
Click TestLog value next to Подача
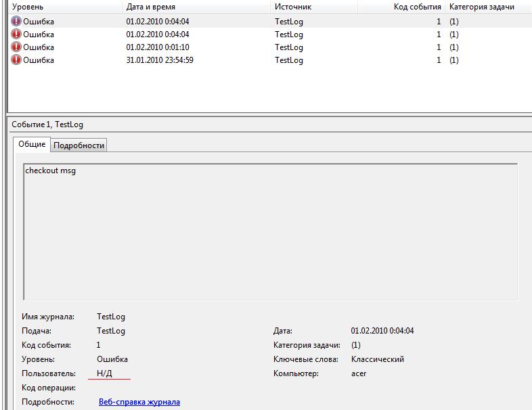coord(110,331)
